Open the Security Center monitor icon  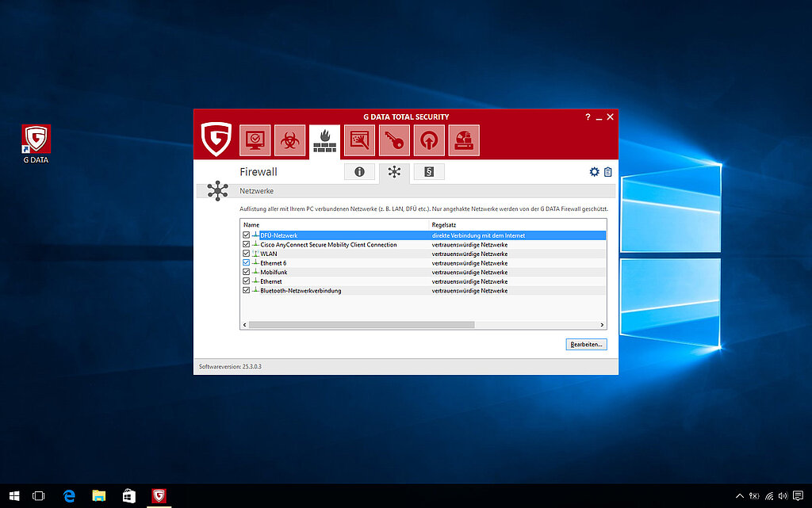click(256, 141)
